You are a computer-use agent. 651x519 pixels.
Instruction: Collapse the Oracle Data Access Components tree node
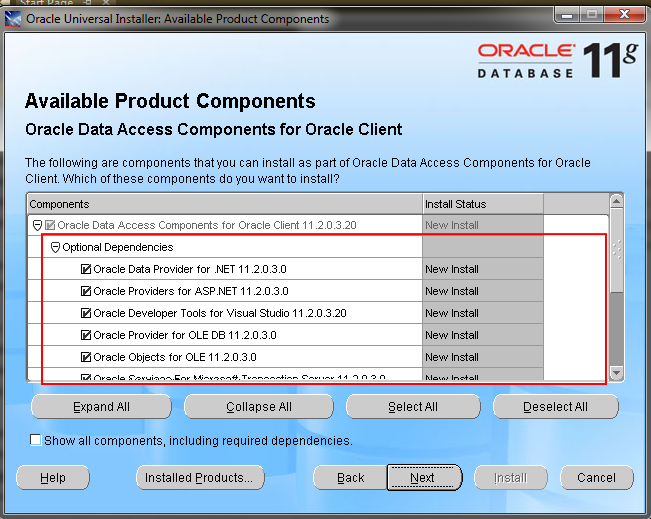[x=37, y=225]
